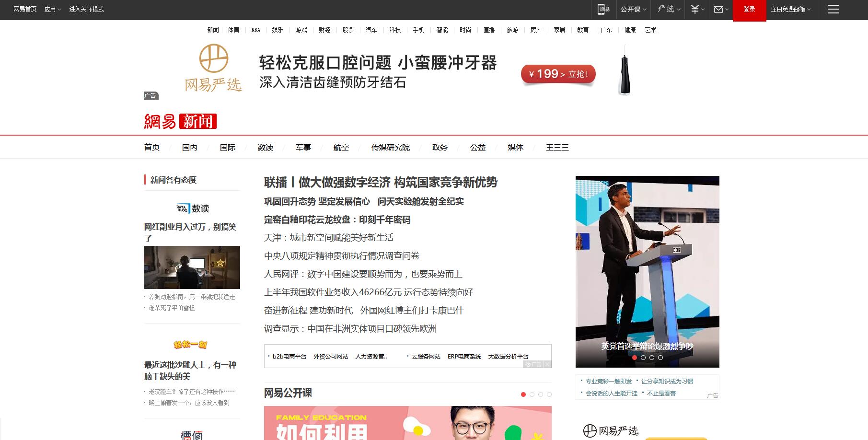The image size is (868, 440).
Task: Go to 体育 channel in top navigation
Action: tap(233, 30)
